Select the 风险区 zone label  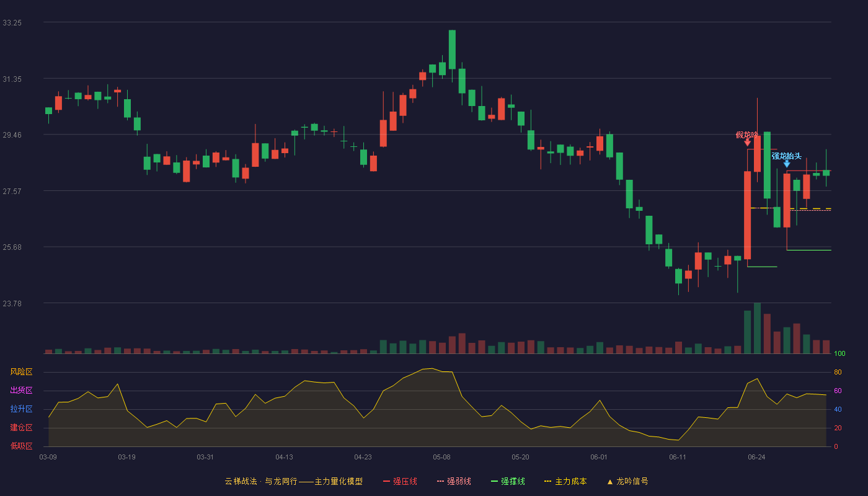click(21, 372)
